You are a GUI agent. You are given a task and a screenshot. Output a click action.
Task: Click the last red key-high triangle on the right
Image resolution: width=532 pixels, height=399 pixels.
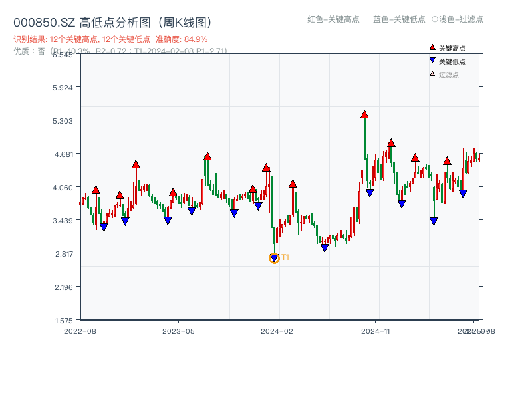coord(447,161)
